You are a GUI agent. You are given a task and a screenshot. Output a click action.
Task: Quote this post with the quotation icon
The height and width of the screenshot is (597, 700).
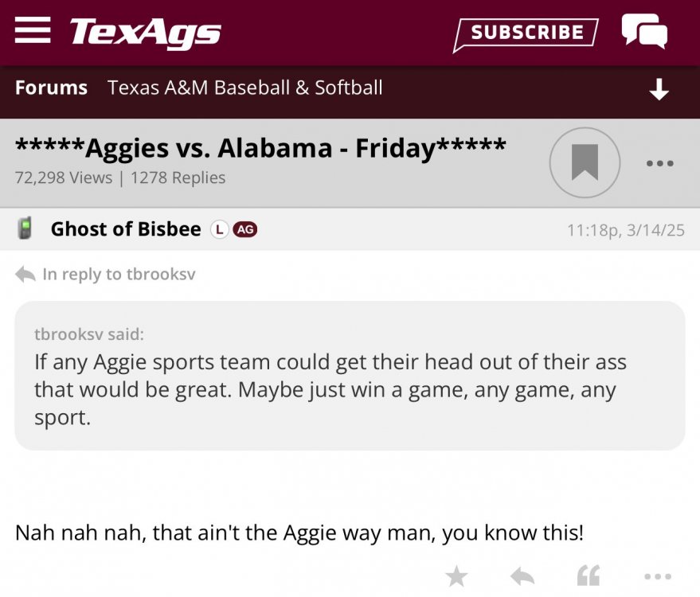(x=588, y=576)
